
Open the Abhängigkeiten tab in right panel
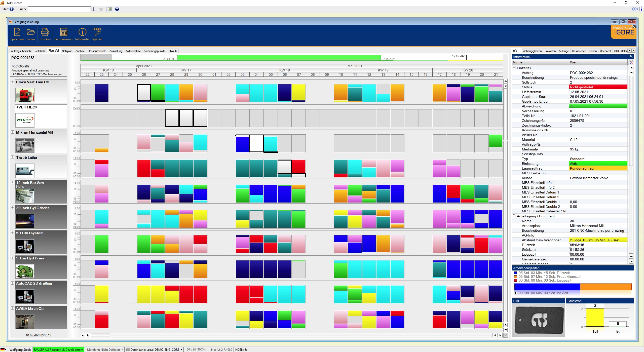pyautogui.click(x=532, y=51)
